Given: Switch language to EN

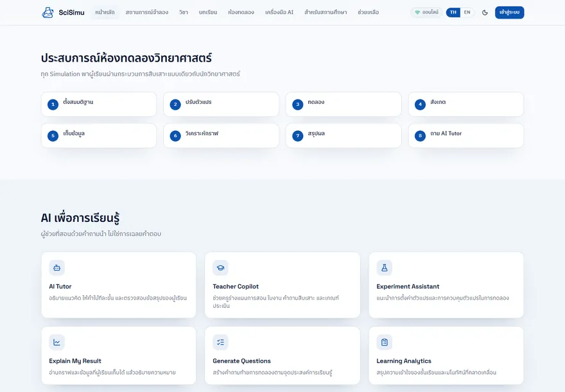Looking at the screenshot, I should [x=467, y=12].
